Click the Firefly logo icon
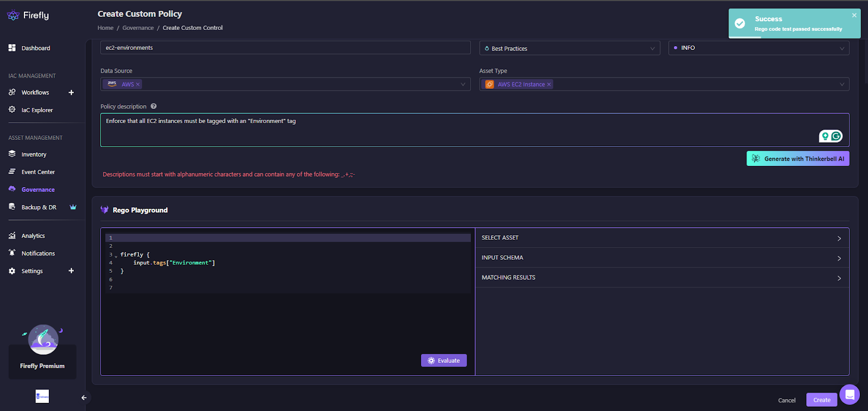 point(13,15)
